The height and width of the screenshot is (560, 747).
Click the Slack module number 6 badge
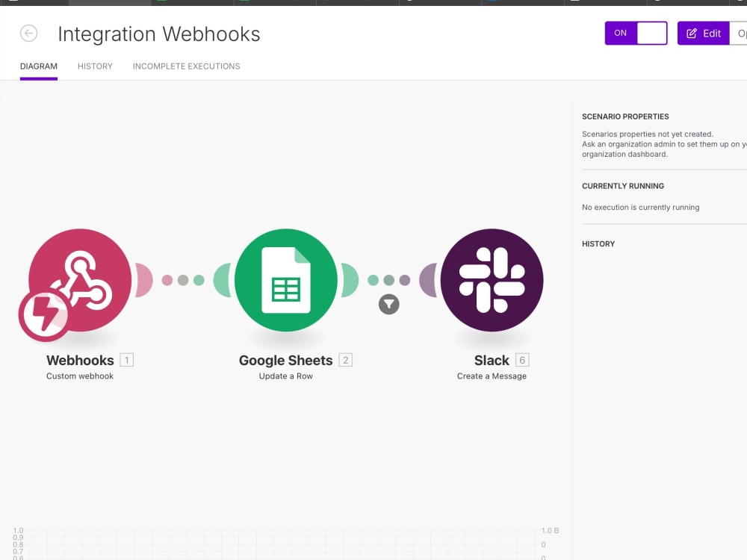coord(522,360)
